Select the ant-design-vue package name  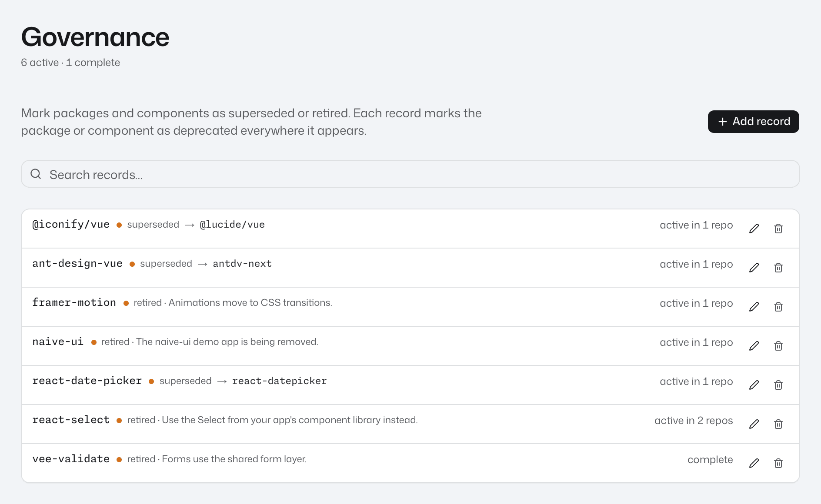click(x=77, y=264)
